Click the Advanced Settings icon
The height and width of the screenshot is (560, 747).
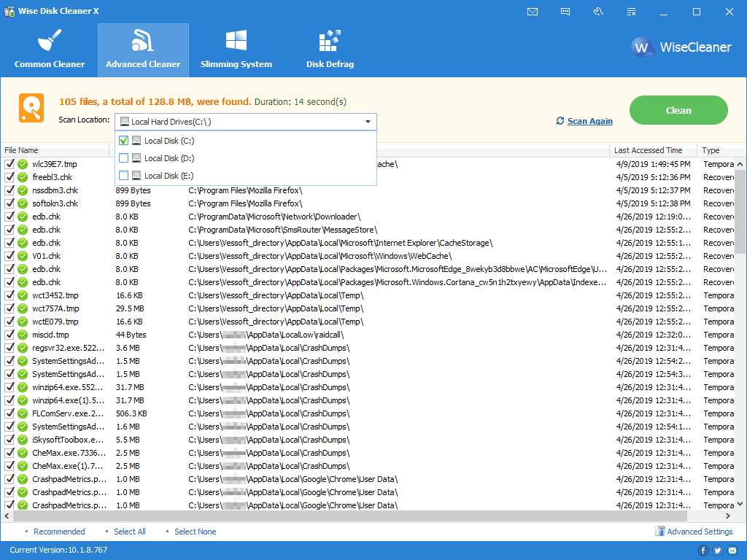click(659, 531)
